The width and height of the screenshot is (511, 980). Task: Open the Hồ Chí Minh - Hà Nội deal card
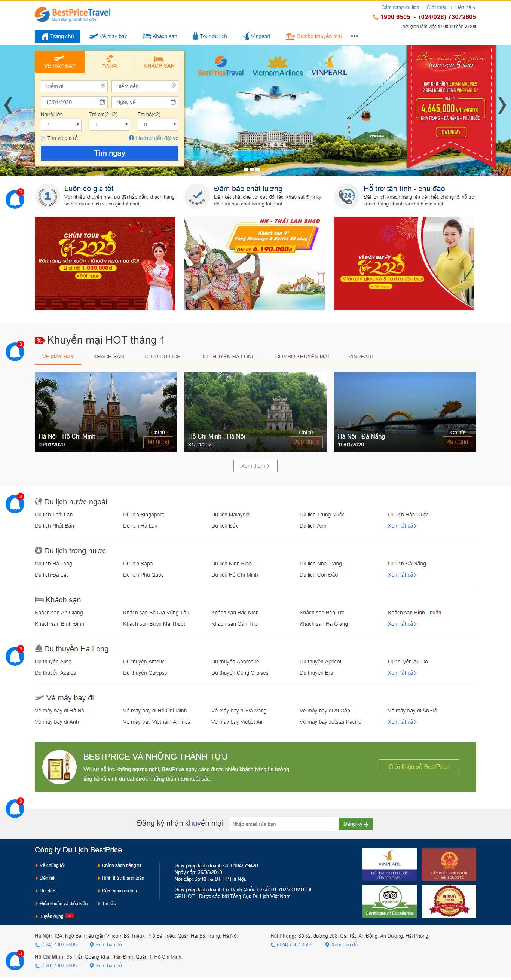click(x=255, y=412)
